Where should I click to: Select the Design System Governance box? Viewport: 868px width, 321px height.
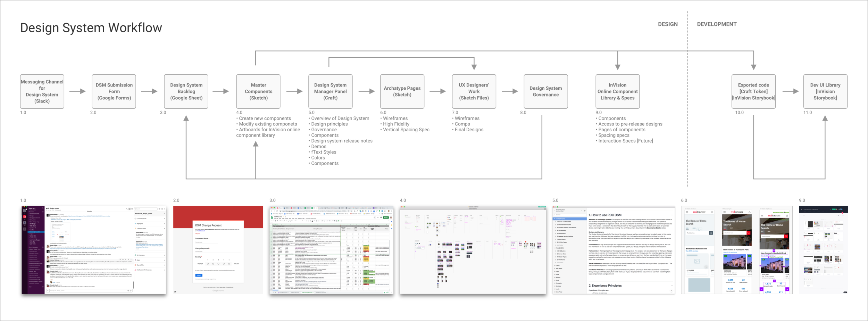pyautogui.click(x=546, y=91)
